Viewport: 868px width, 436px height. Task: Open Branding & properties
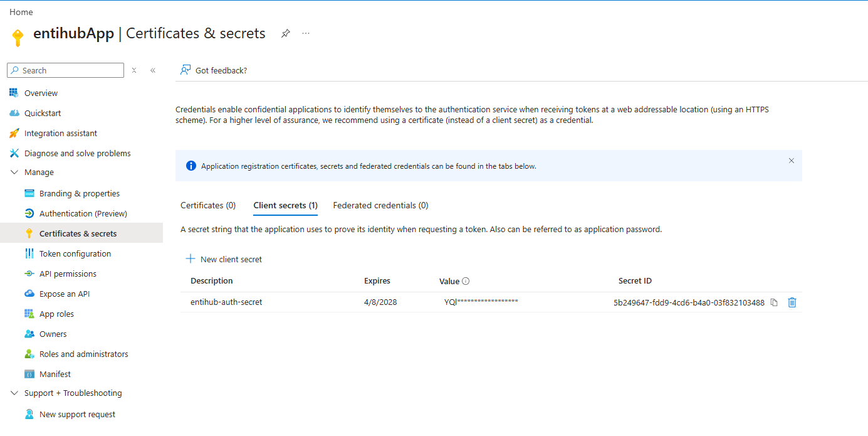pos(80,193)
